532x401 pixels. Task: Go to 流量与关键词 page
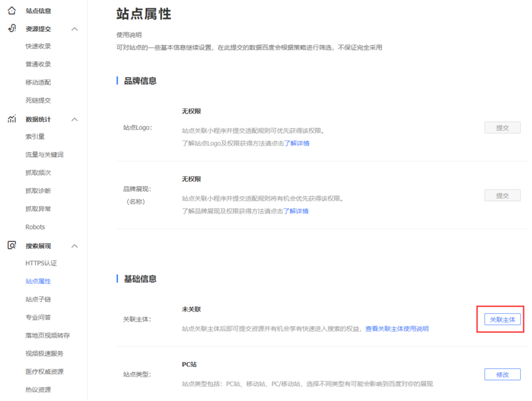click(45, 155)
